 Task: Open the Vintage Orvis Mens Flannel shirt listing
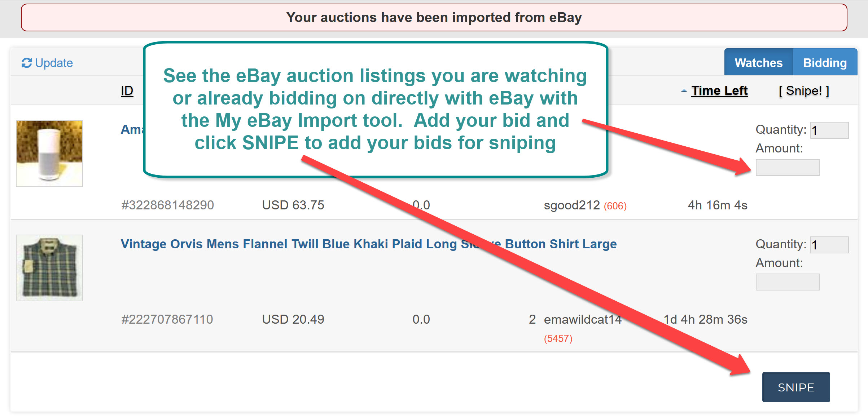[x=368, y=244]
